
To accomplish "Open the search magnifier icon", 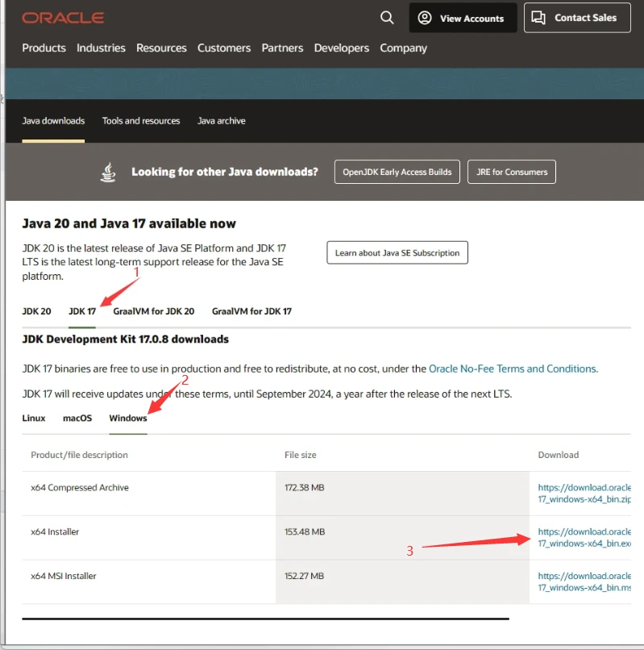I will coord(387,18).
